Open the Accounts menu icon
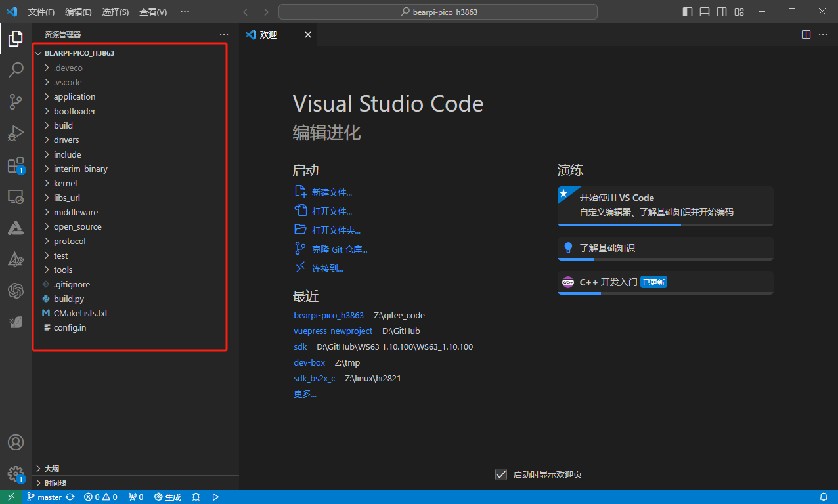The width and height of the screenshot is (838, 504). [x=16, y=442]
